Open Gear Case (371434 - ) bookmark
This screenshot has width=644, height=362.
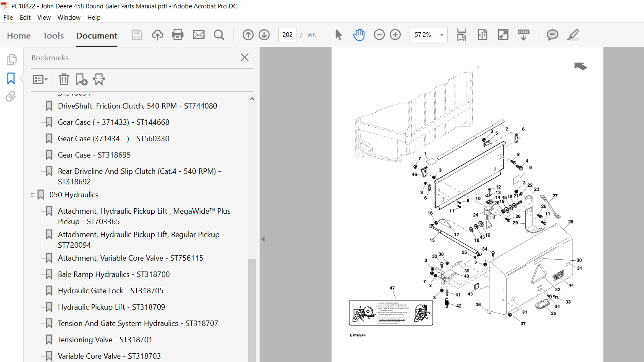tap(114, 139)
